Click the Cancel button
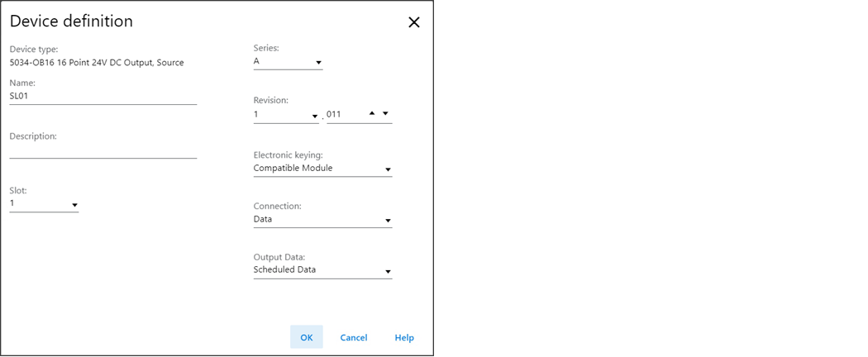Viewport: 868px width, 357px height. click(354, 337)
